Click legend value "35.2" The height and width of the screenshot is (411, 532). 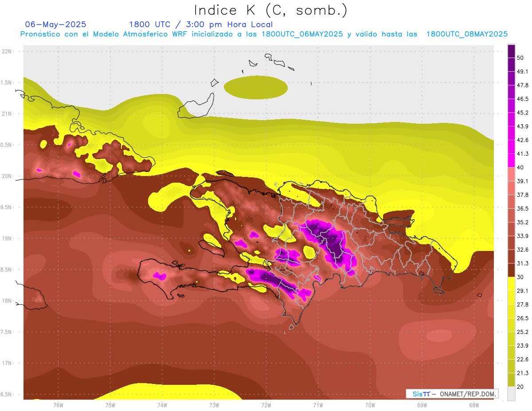[x=522, y=222]
